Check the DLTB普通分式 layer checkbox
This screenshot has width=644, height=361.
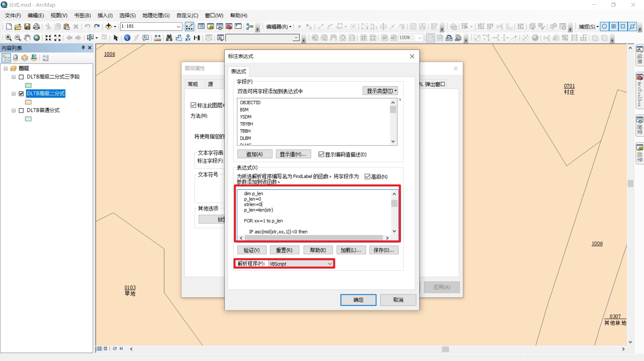click(21, 110)
